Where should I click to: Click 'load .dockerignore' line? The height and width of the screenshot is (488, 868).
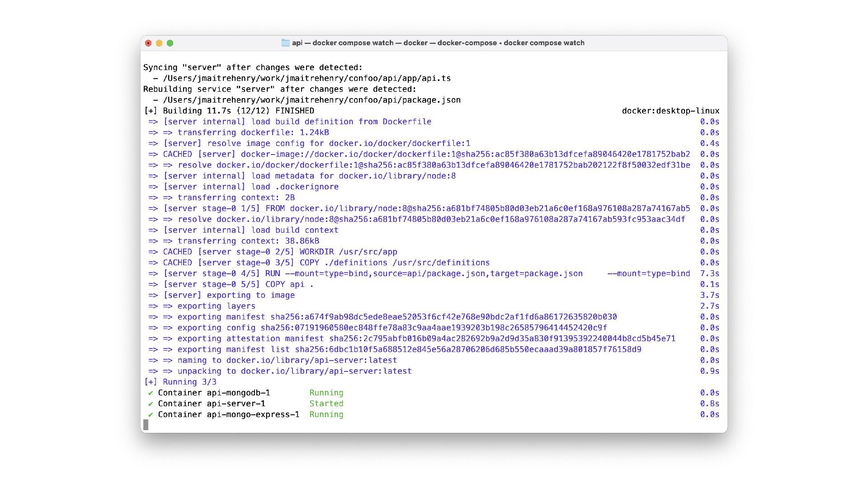[243, 187]
